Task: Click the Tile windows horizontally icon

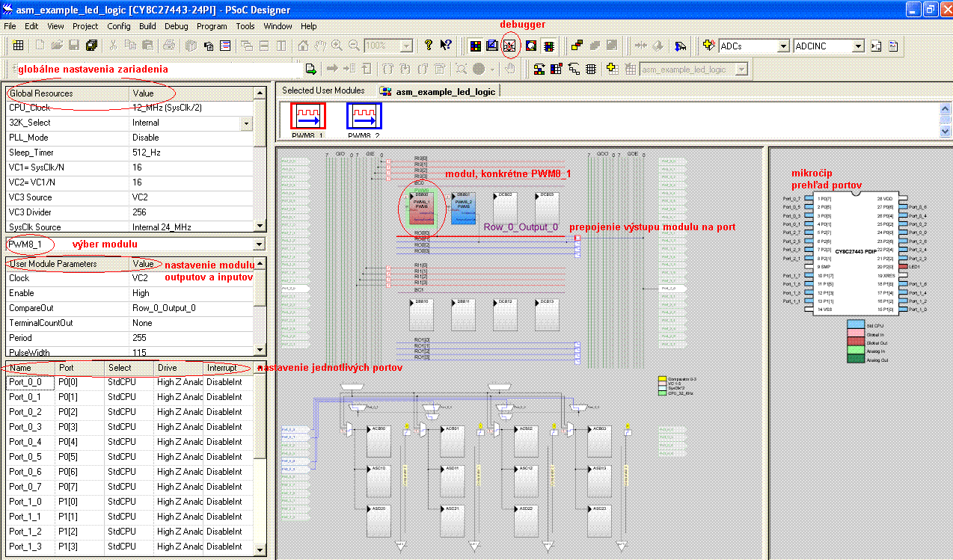Action: 263,46
